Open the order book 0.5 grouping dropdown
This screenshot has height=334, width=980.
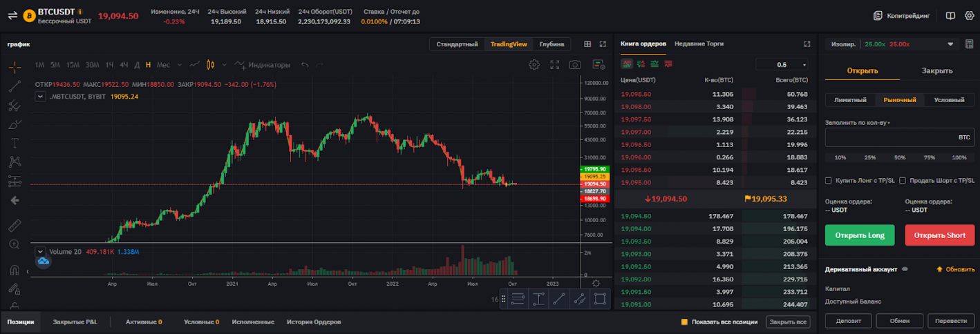pyautogui.click(x=782, y=64)
